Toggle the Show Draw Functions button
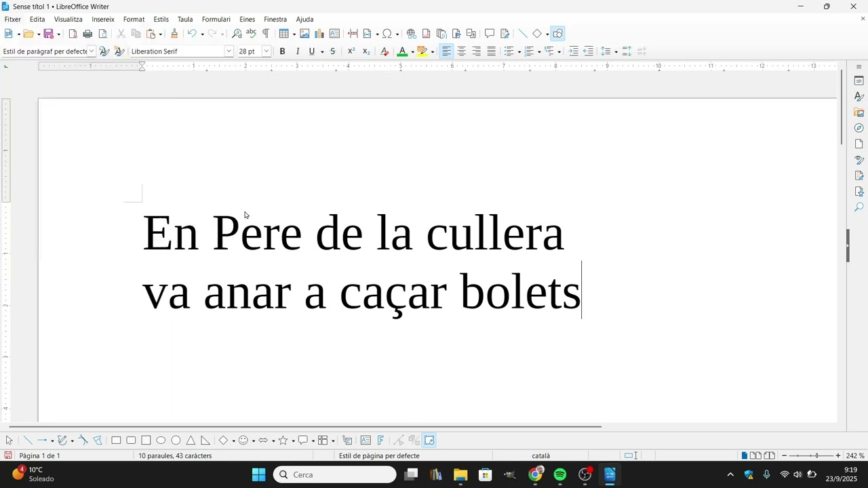 pos(558,34)
